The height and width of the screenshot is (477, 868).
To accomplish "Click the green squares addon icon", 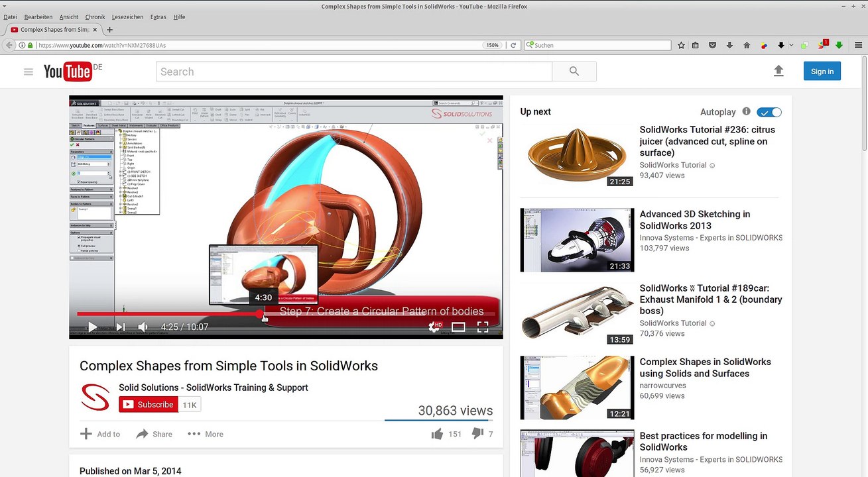I will 804,45.
